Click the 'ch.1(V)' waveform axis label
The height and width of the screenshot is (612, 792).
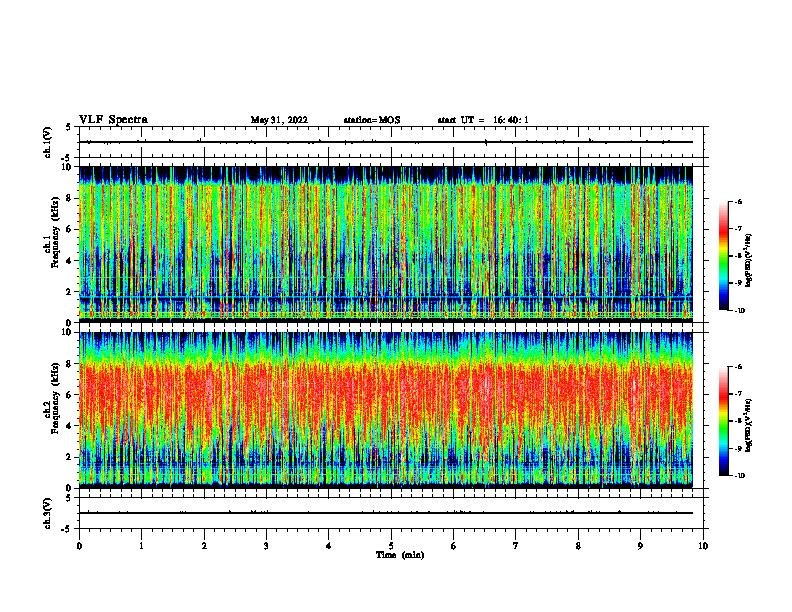(48, 142)
